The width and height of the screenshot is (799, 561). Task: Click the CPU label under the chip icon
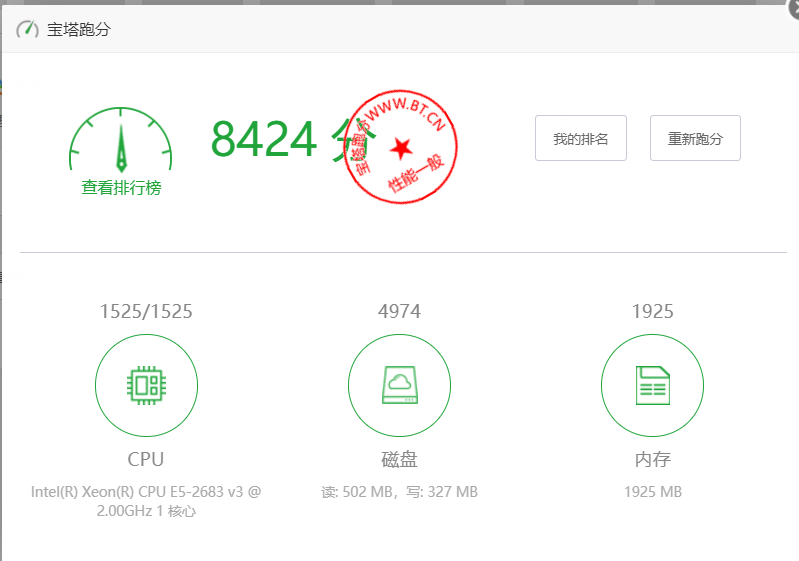pos(146,459)
